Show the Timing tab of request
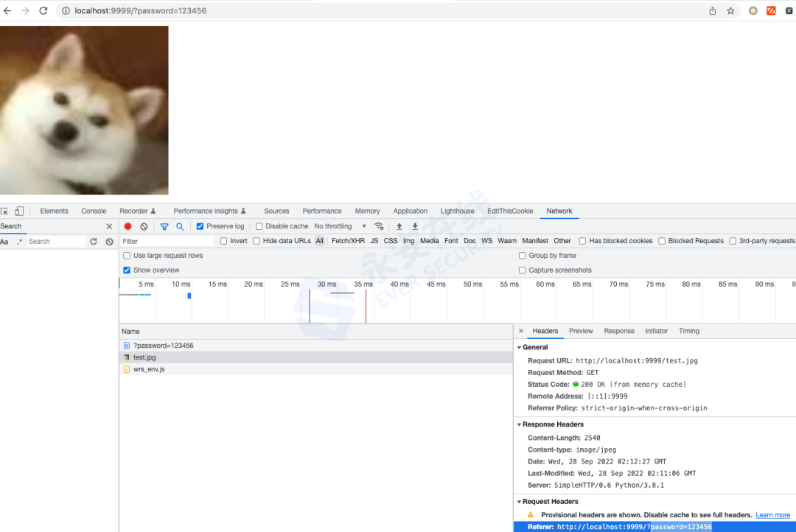This screenshot has height=532, width=796. [689, 331]
